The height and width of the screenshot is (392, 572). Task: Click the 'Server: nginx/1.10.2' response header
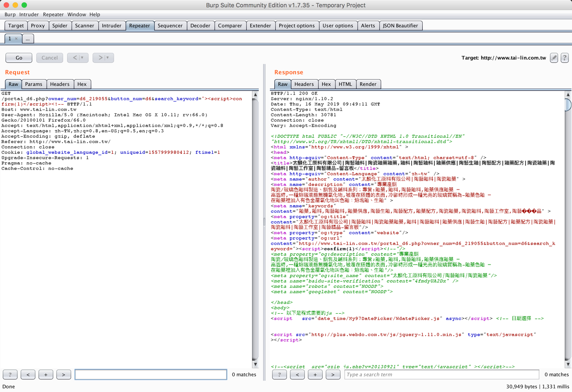302,99
